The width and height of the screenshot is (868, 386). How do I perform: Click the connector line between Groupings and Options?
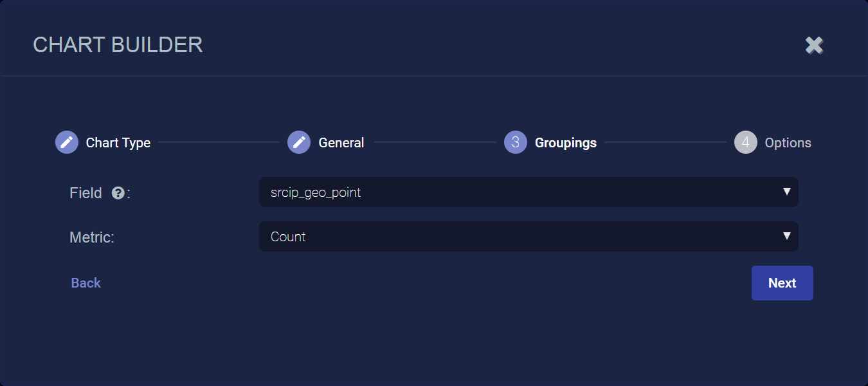point(665,142)
